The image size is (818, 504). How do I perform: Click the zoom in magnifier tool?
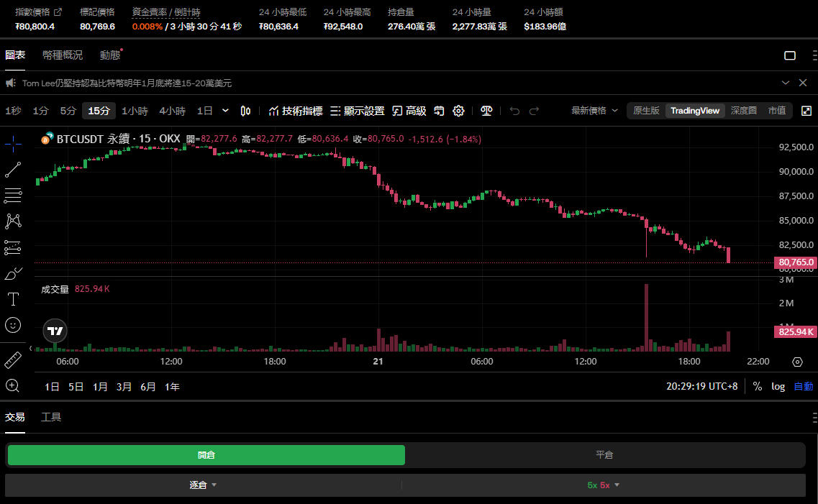(13, 386)
